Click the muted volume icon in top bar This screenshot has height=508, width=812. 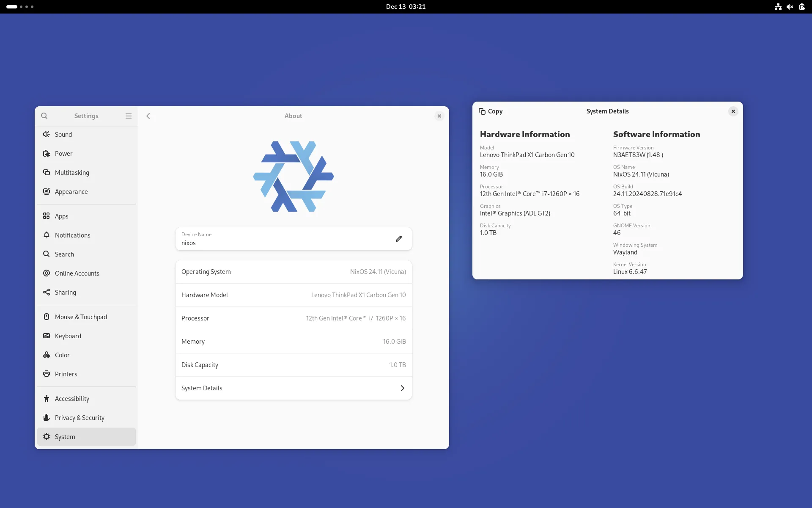click(x=790, y=7)
